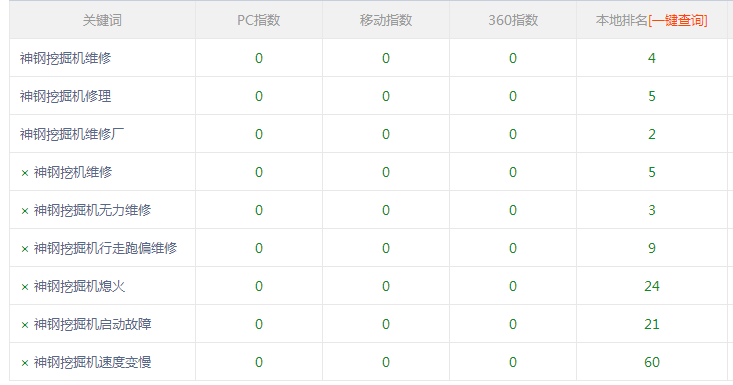This screenshot has width=733, height=385.
Task: Click × beside 神钢挖掘机行走跑偏维修
Action: point(25,249)
